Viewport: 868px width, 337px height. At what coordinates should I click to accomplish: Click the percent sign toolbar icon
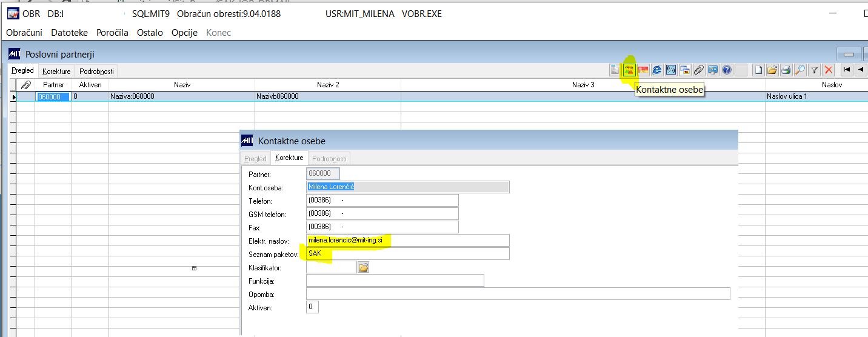click(x=671, y=70)
